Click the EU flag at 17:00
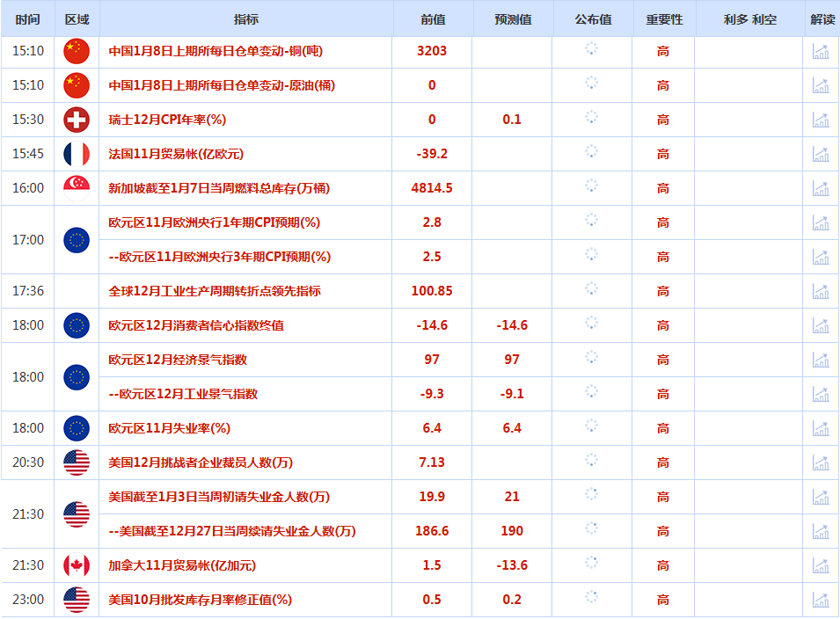The height and width of the screenshot is (619, 840). [77, 240]
